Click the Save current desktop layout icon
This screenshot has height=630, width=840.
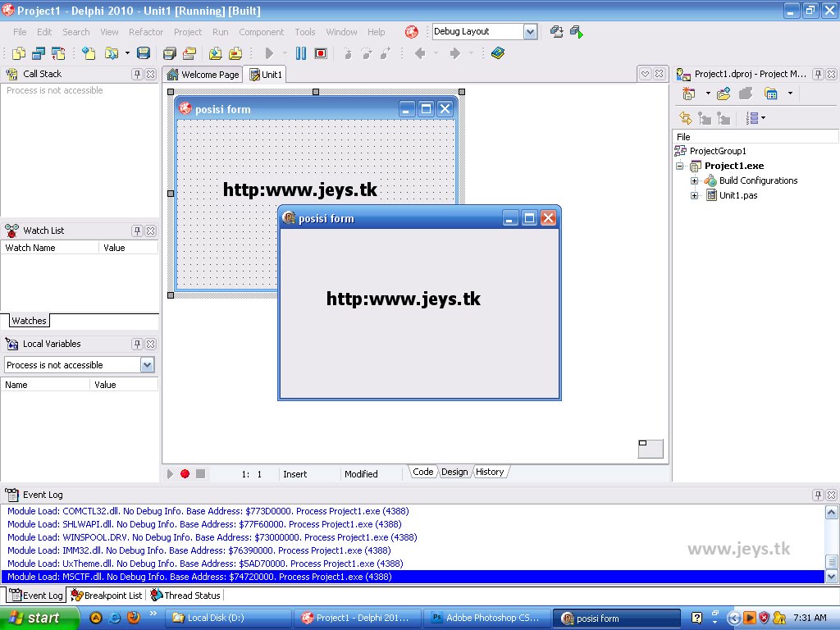point(557,32)
